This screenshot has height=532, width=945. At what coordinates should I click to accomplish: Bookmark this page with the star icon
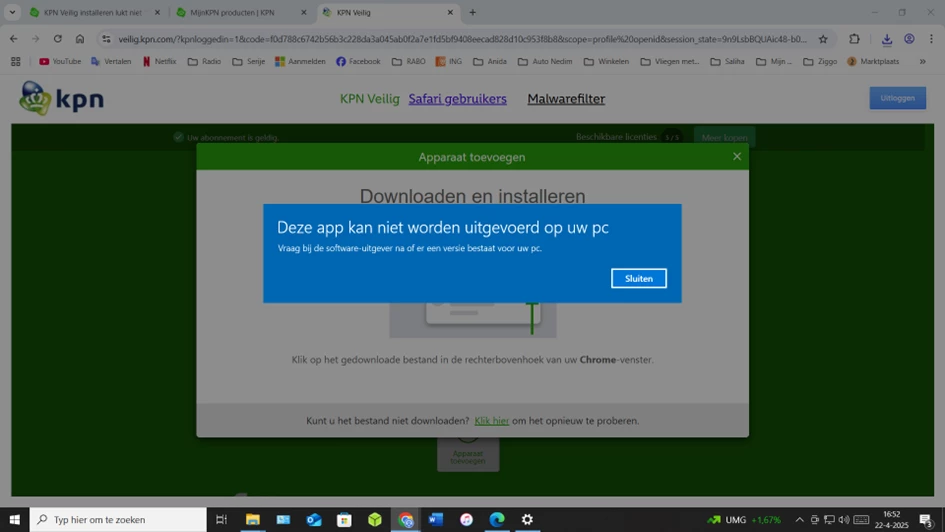(823, 39)
